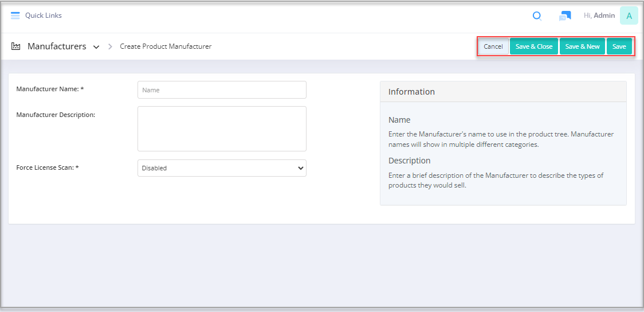The image size is (644, 312).
Task: Open the chat messages icon
Action: point(565,16)
